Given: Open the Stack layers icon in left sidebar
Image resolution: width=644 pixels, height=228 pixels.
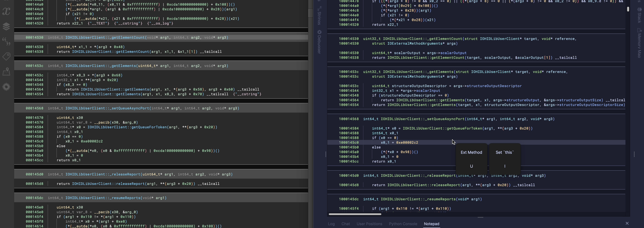Looking at the screenshot, I should point(6,26).
